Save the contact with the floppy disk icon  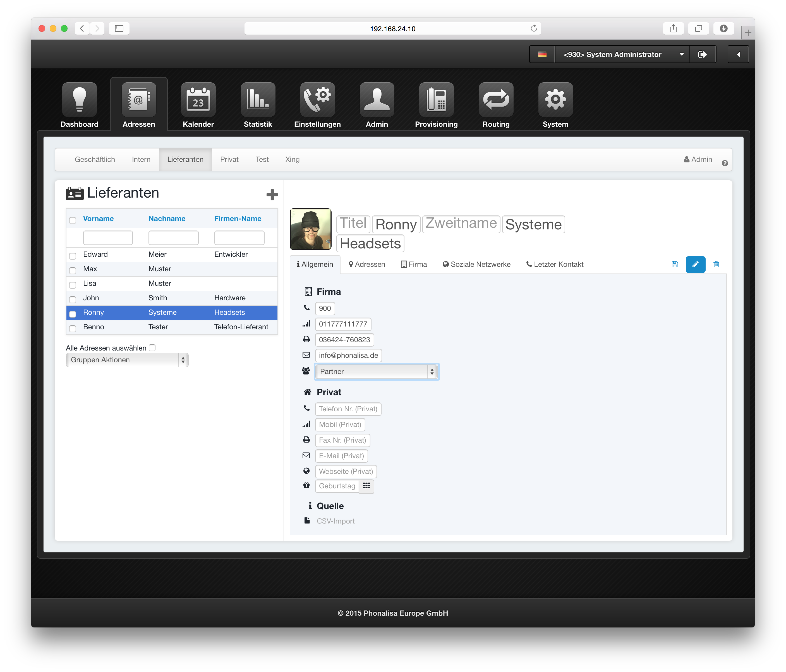tap(675, 264)
